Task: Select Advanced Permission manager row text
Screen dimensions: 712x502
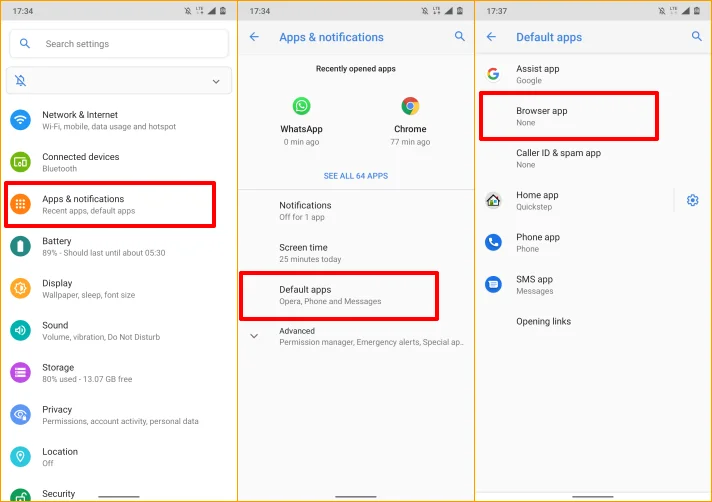Action: (371, 337)
